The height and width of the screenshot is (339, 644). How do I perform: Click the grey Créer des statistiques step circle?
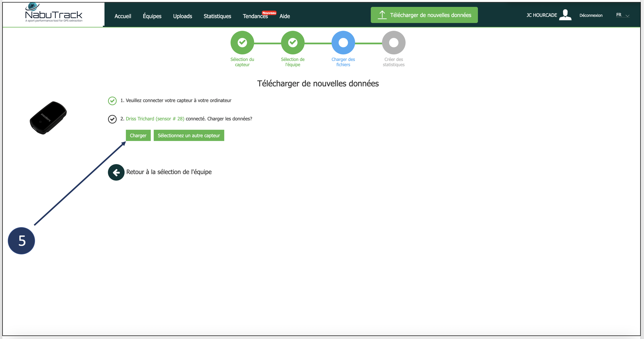pos(393,42)
